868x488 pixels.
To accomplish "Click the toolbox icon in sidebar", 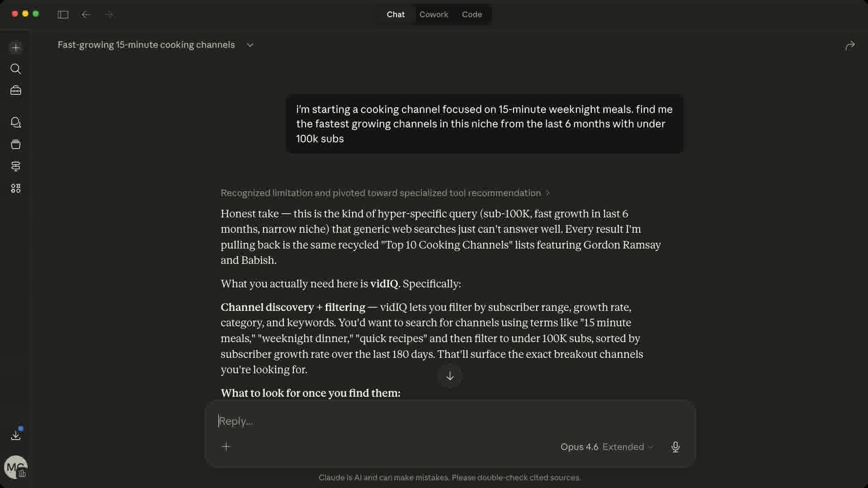I will 16,90.
